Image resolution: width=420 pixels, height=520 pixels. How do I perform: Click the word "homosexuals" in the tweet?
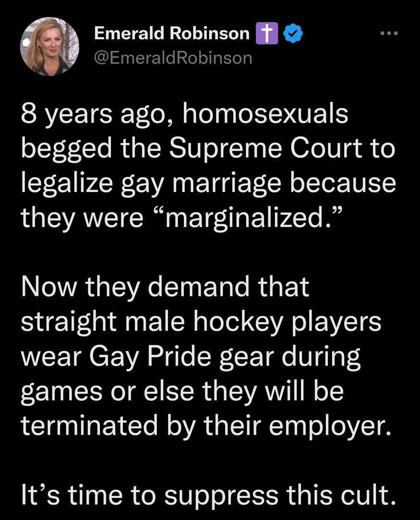coord(265,116)
